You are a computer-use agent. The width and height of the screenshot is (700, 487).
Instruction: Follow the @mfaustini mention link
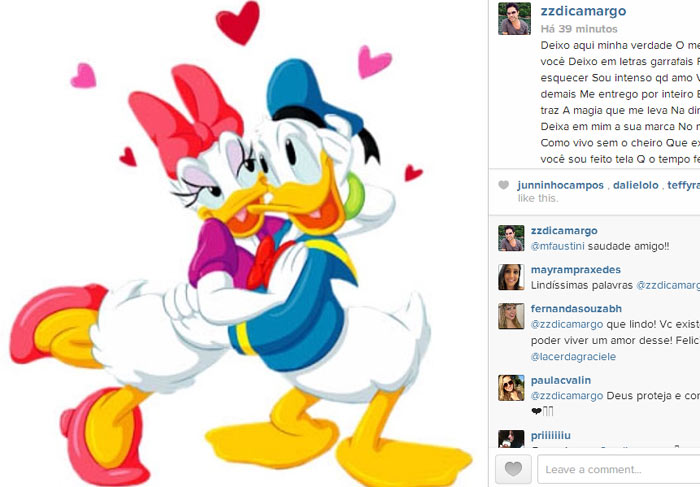557,246
